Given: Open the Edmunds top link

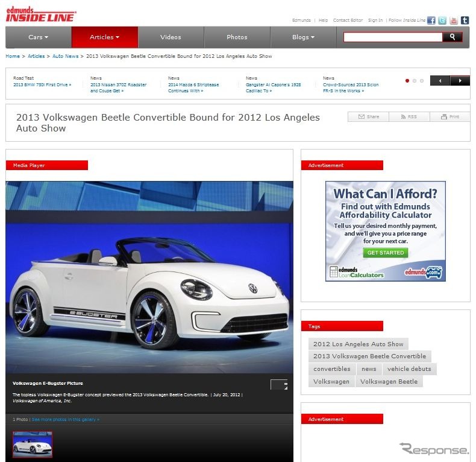Looking at the screenshot, I should coord(301,21).
